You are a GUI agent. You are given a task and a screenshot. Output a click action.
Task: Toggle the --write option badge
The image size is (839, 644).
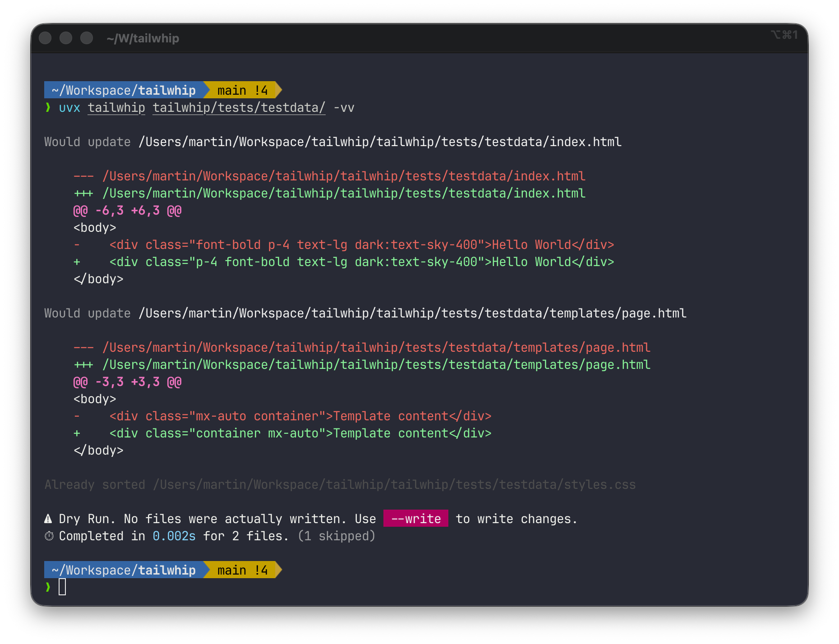415,519
